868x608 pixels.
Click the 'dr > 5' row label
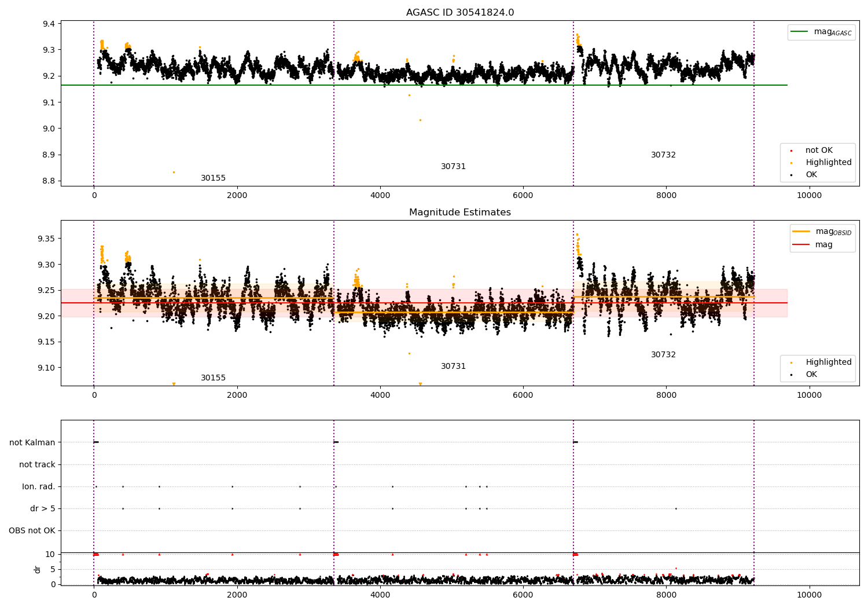click(x=43, y=509)
